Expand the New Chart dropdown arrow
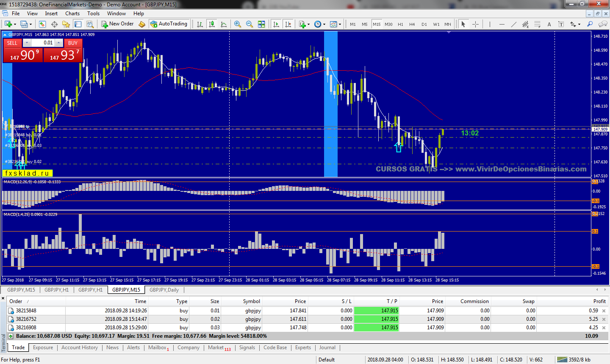610x364 pixels. pos(15,24)
